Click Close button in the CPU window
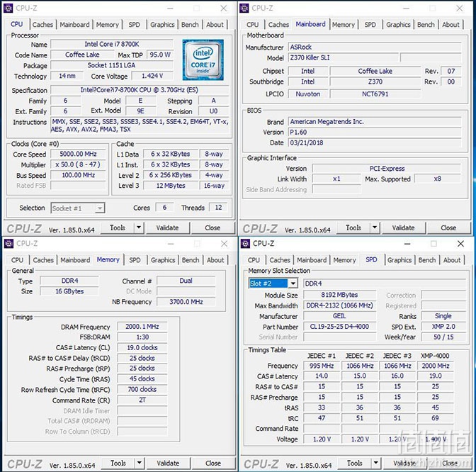 (212, 227)
